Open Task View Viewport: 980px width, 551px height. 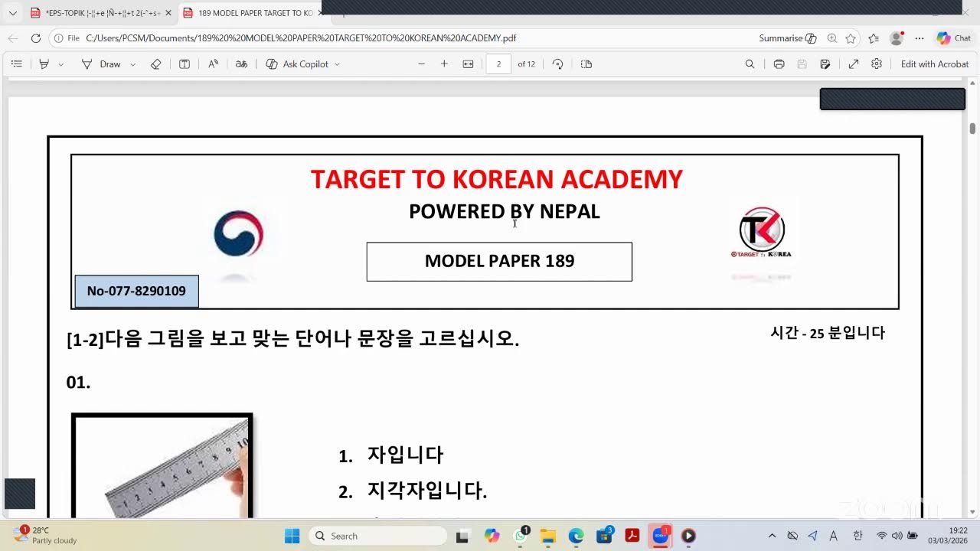tap(464, 536)
